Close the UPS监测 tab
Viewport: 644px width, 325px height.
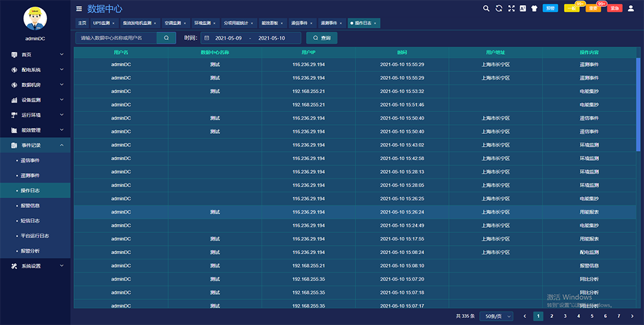point(113,23)
